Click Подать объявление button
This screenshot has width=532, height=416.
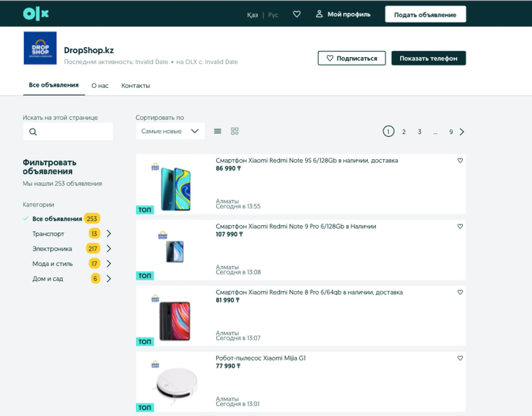[x=425, y=14]
